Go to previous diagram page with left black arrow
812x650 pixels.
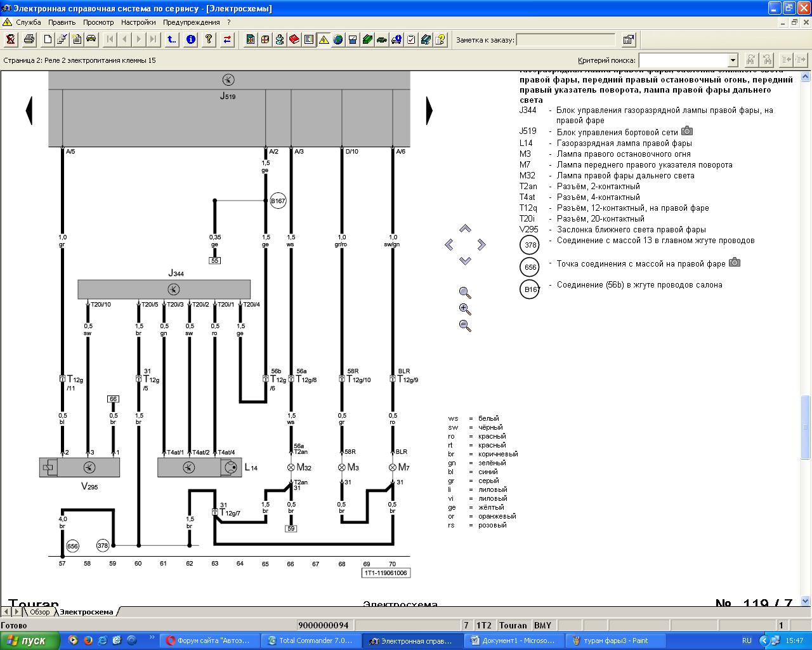pos(29,110)
